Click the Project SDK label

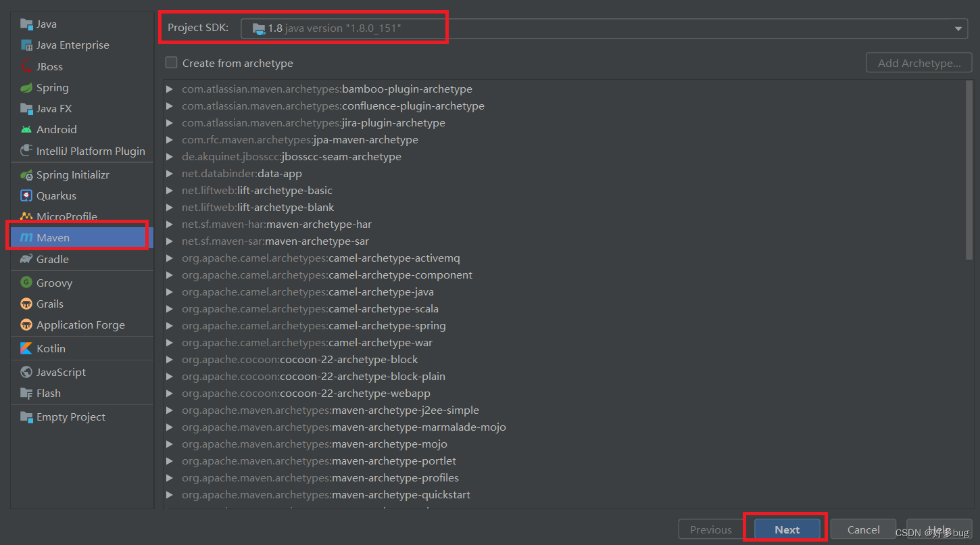tap(198, 28)
